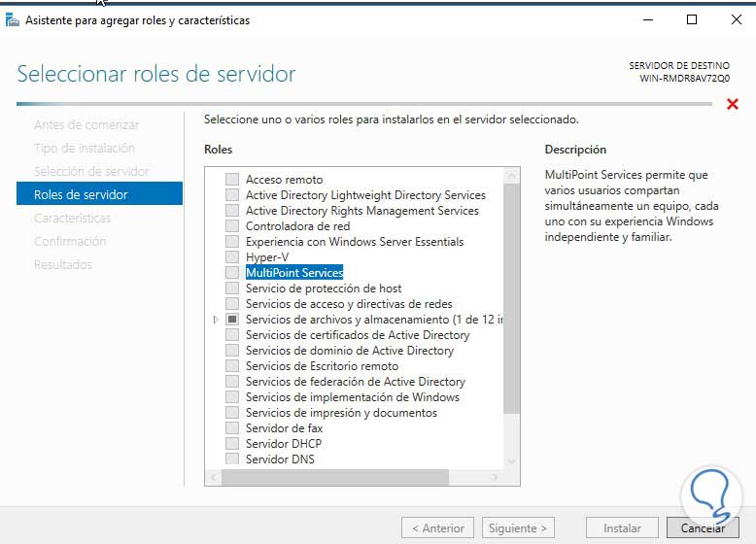Screen dimensions: 756x544
Task: Toggle Servicios de archivos y almacenamiento checkbox
Action: point(232,319)
